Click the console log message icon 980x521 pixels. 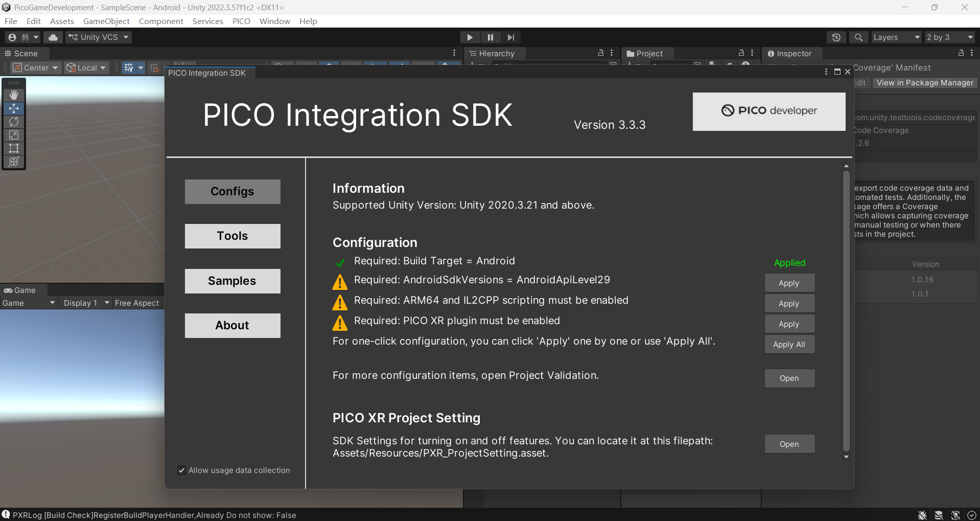6,514
